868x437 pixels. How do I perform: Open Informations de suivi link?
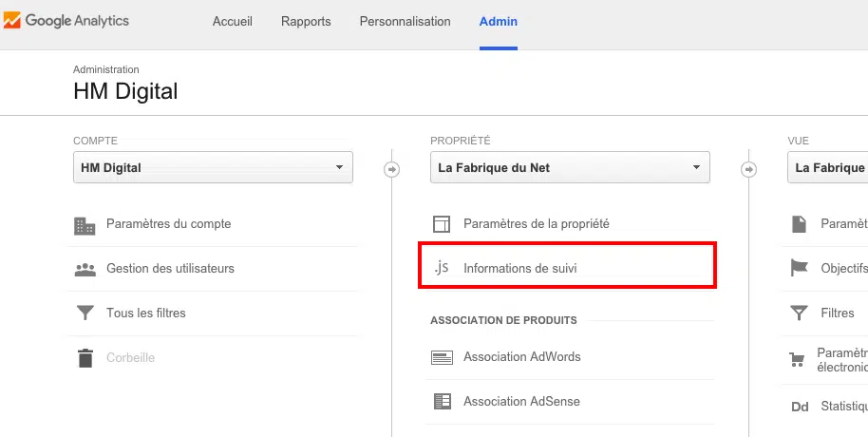[x=519, y=269]
